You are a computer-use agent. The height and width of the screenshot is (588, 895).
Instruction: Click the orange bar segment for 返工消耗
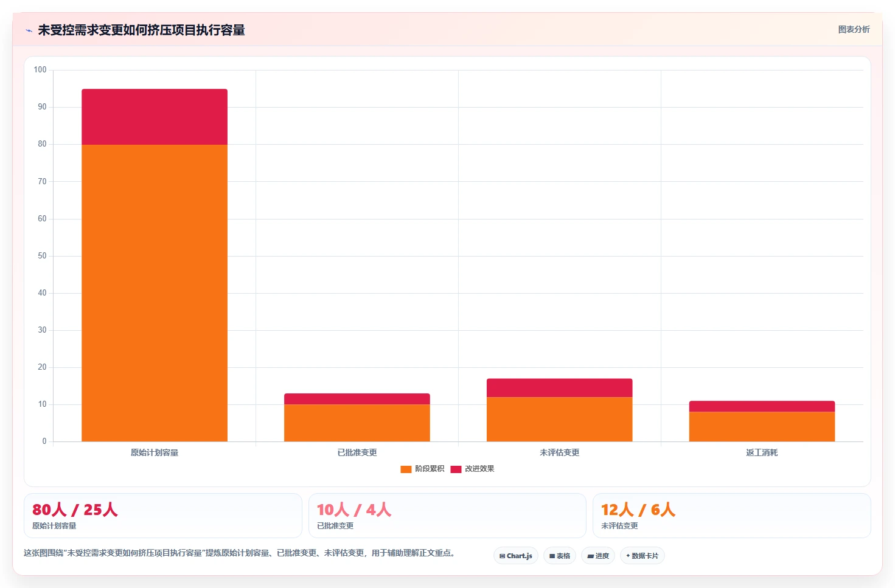point(762,426)
